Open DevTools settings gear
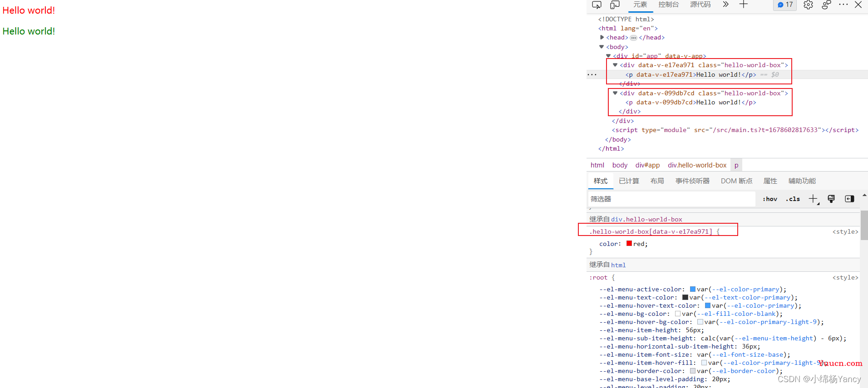The width and height of the screenshot is (868, 388). [808, 5]
